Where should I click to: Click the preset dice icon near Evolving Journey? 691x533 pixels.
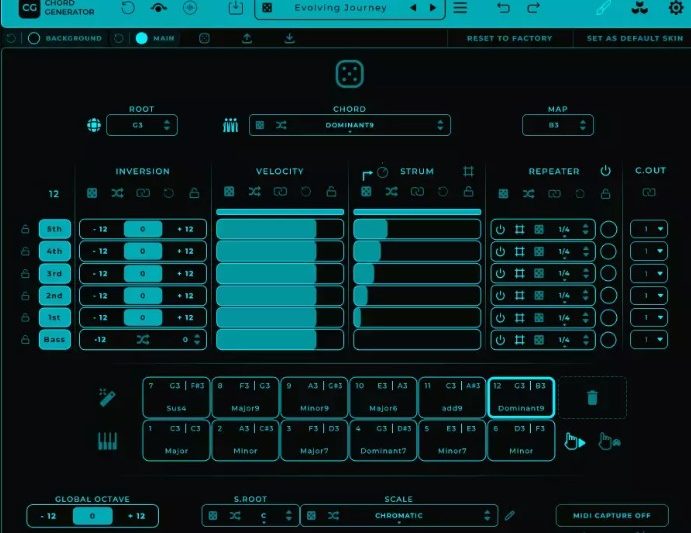[x=267, y=7]
